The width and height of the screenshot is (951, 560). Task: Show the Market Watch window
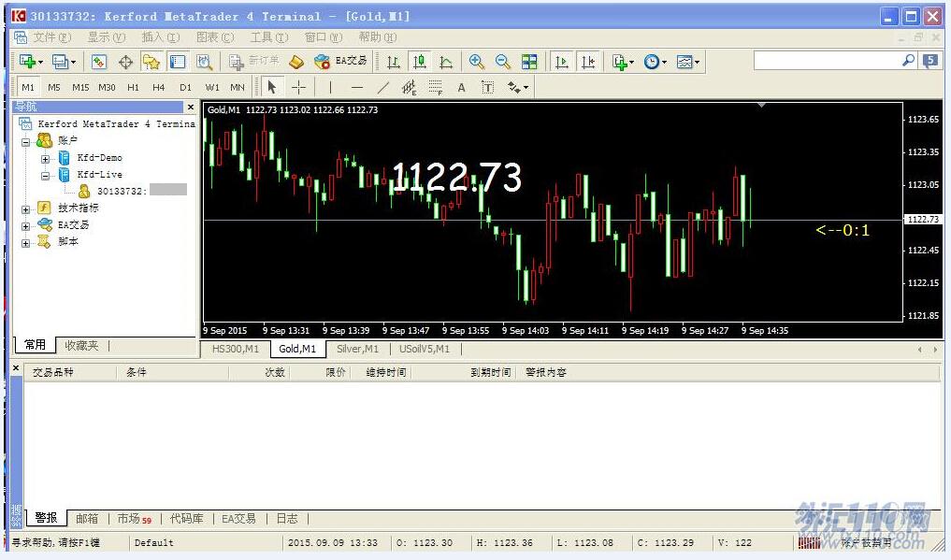pos(99,61)
